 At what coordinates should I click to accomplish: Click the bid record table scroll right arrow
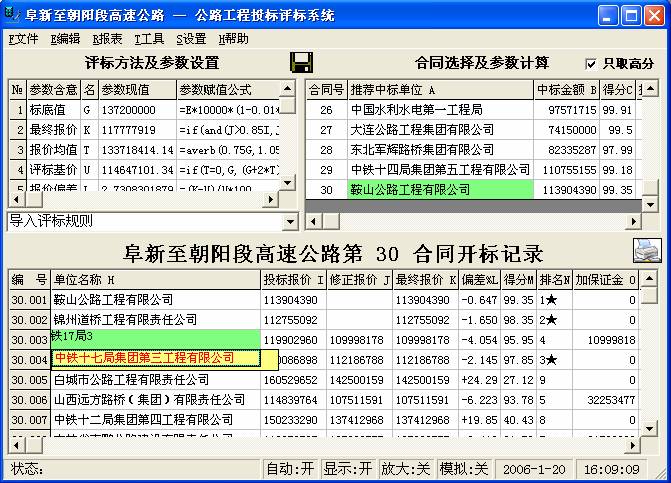pyautogui.click(x=632, y=446)
